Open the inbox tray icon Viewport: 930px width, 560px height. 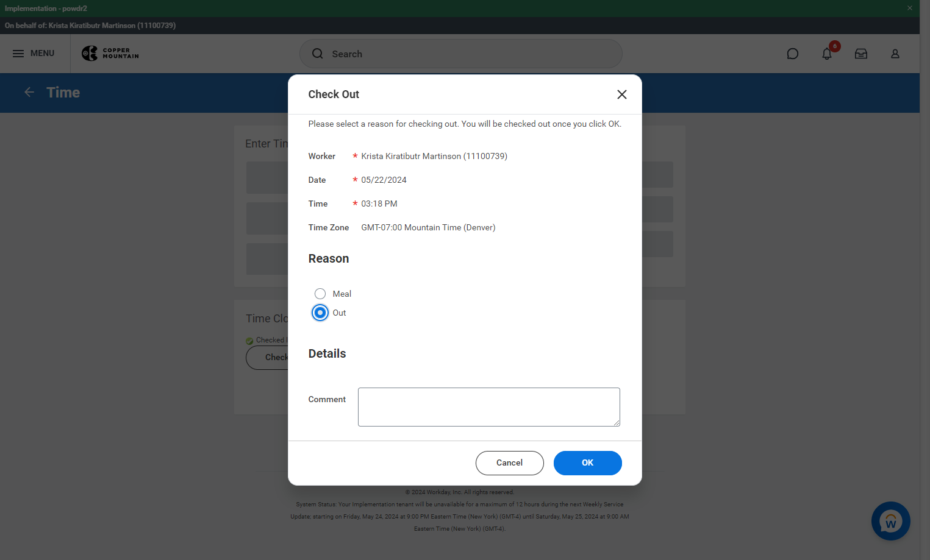coord(861,54)
